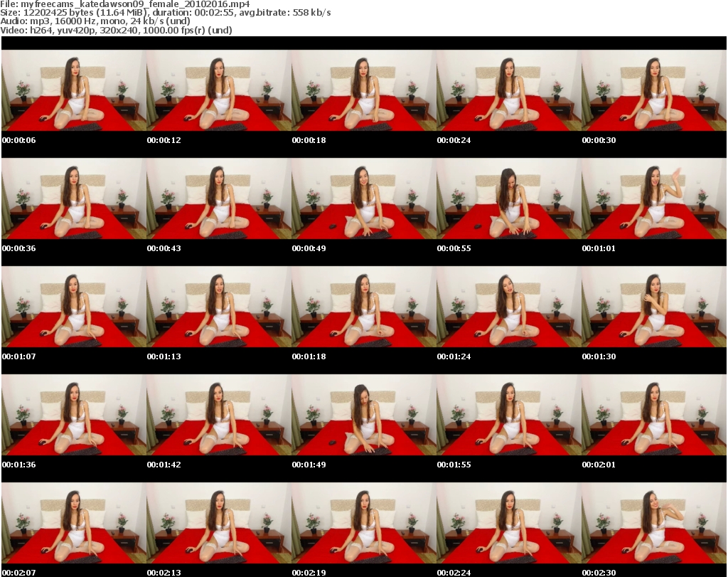Select the thumbnail at 00:02:13
This screenshot has width=728, height=577.
(x=219, y=523)
